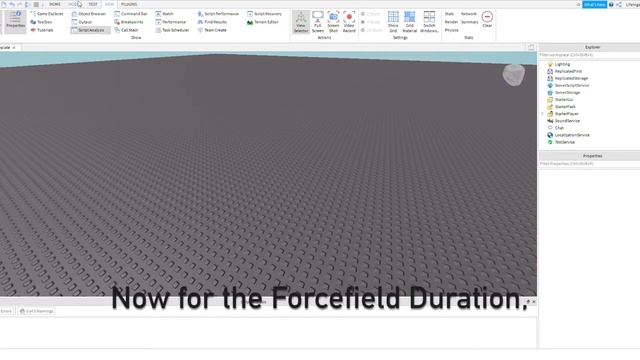The image size is (640, 360).
Task: Select ServerScriptService in the Explorer
Action: [571, 86]
